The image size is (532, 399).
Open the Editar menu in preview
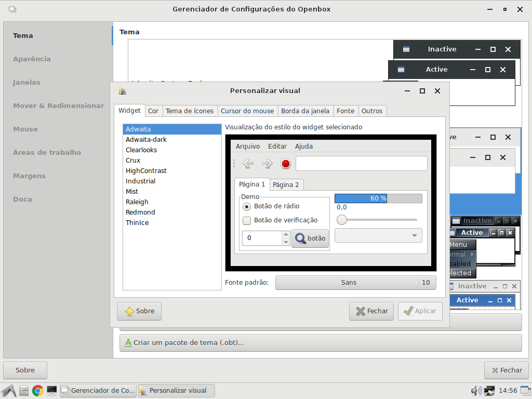click(x=277, y=146)
